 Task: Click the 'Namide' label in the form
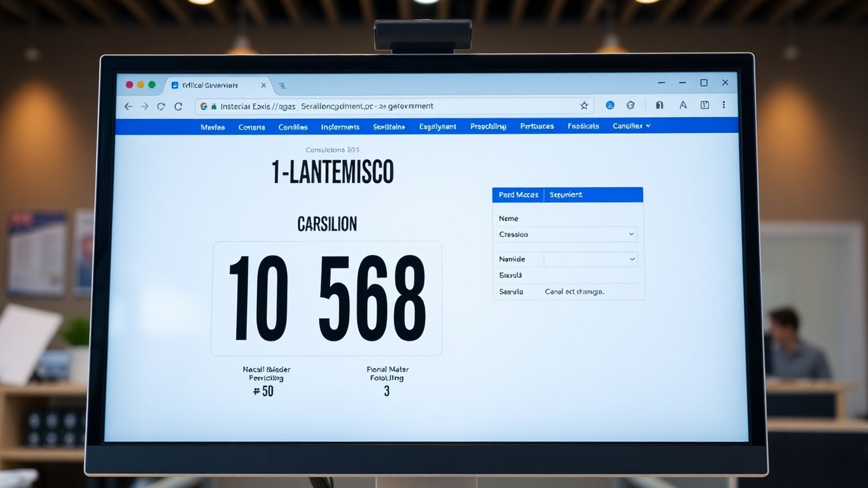pos(512,259)
